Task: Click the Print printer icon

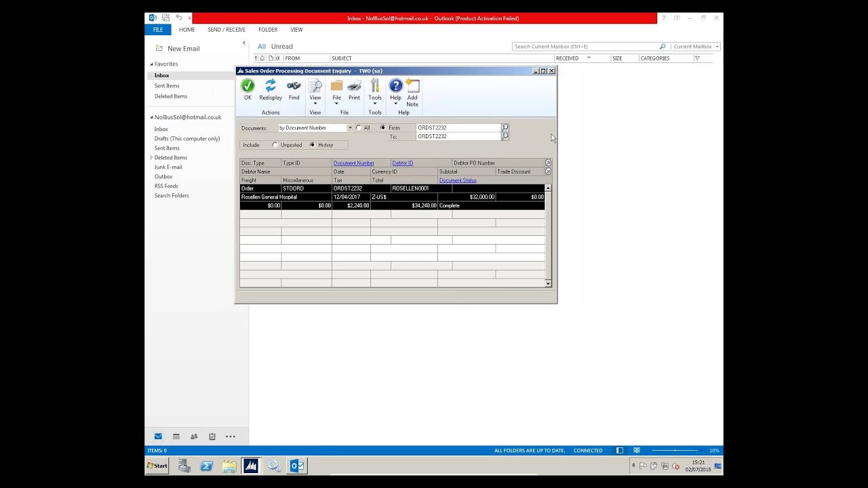Action: 354,85
